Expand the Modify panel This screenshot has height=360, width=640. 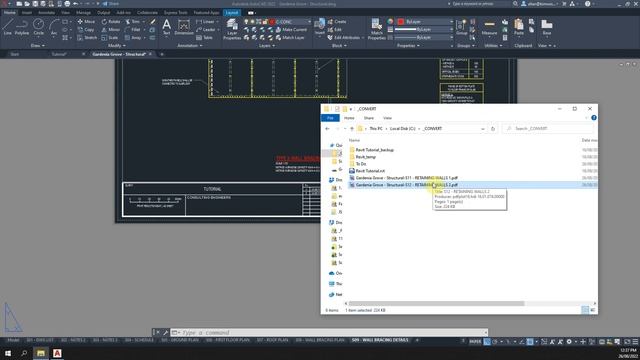116,46
